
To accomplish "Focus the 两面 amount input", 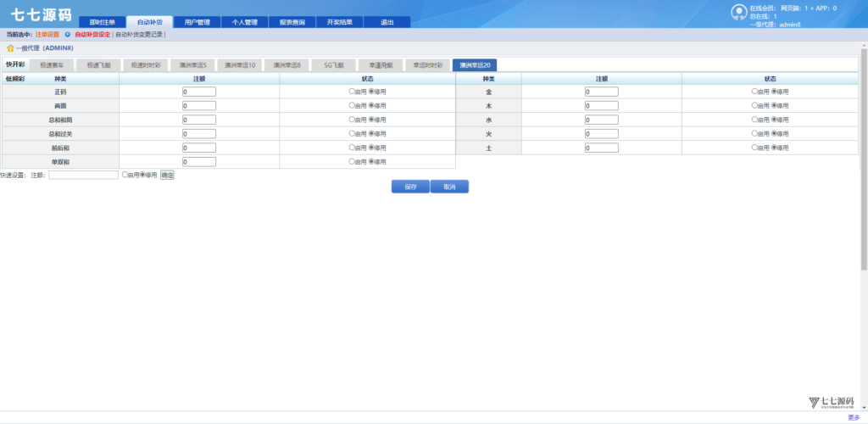I will pyautogui.click(x=199, y=106).
